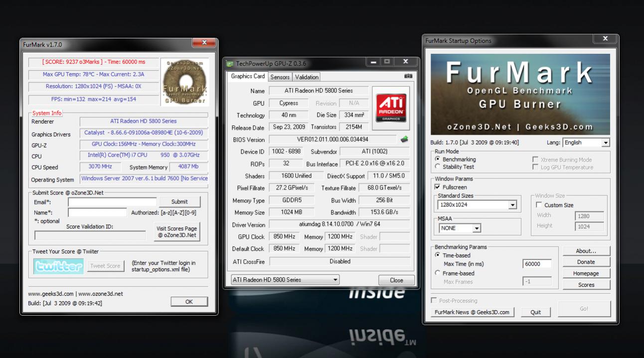Screen dimensions: 644x358
Task: Switch to Graphics Card tab in GPU-Z
Action: tap(248, 76)
